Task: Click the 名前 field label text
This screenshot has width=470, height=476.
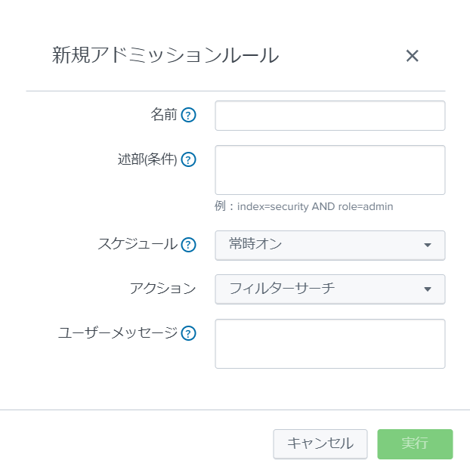Action: point(163,115)
